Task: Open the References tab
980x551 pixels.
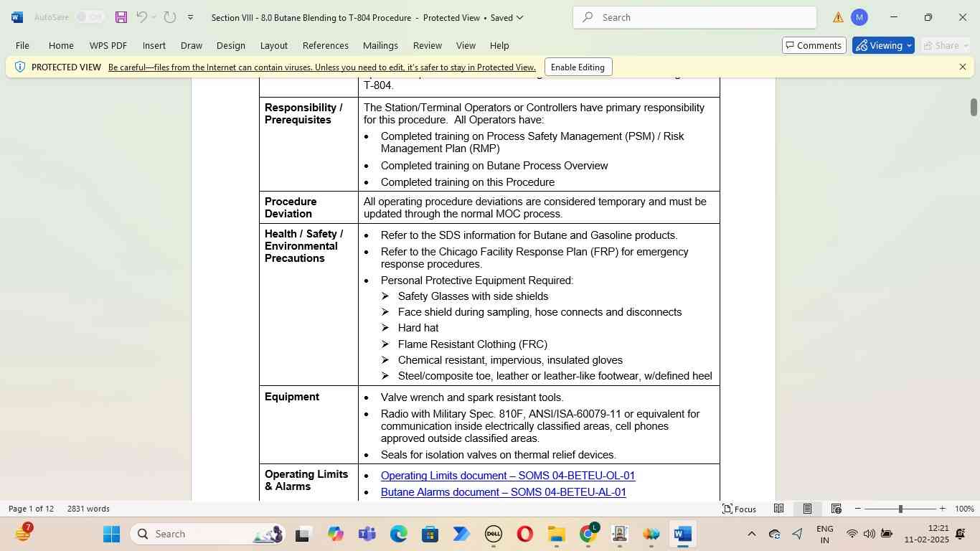Action: 326,45
